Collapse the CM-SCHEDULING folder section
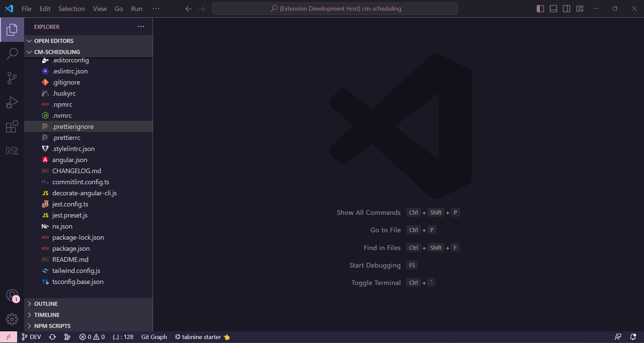Screen dimensions: 644x343 point(89,52)
